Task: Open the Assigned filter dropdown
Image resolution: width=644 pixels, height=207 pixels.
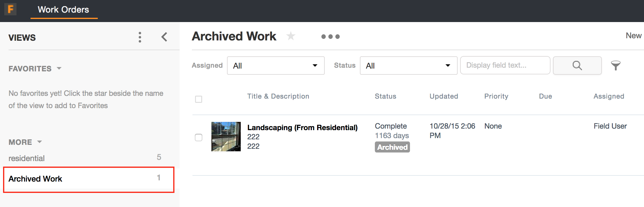Action: click(x=276, y=66)
